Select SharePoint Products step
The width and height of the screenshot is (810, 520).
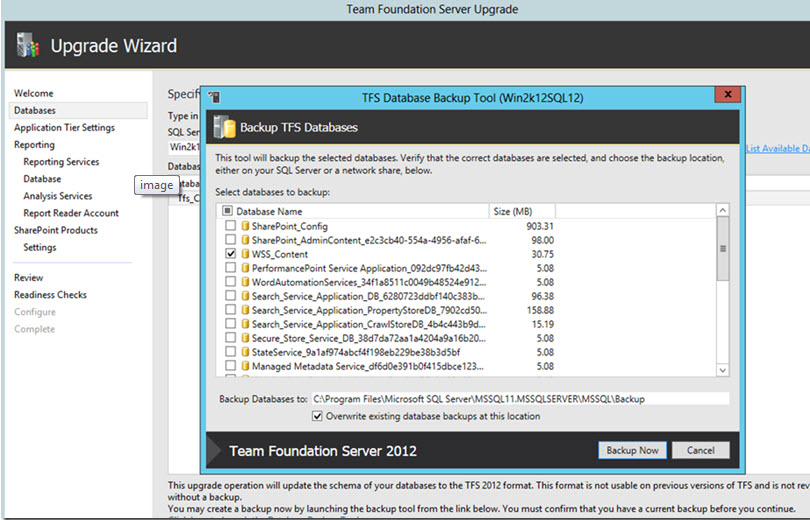pyautogui.click(x=55, y=230)
